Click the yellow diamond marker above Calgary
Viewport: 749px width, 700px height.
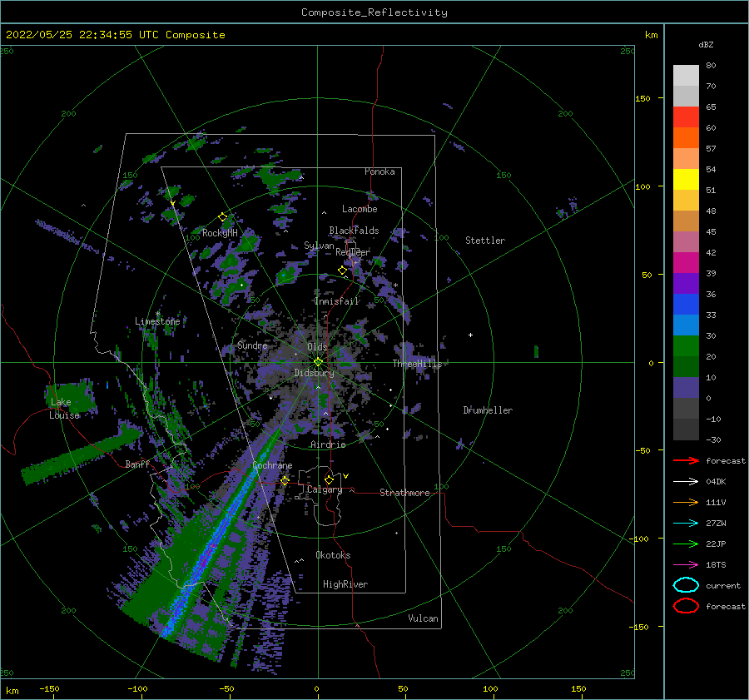point(329,479)
